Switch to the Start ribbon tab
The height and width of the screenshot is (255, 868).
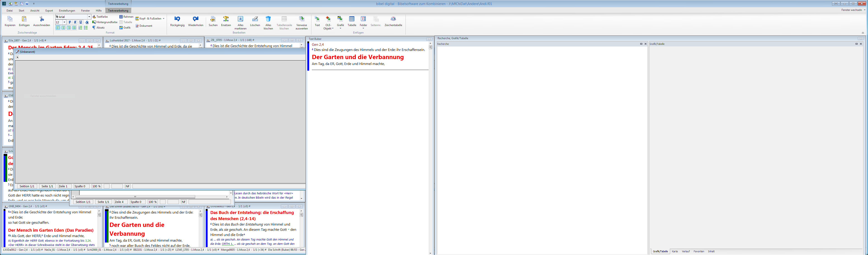[x=21, y=10]
